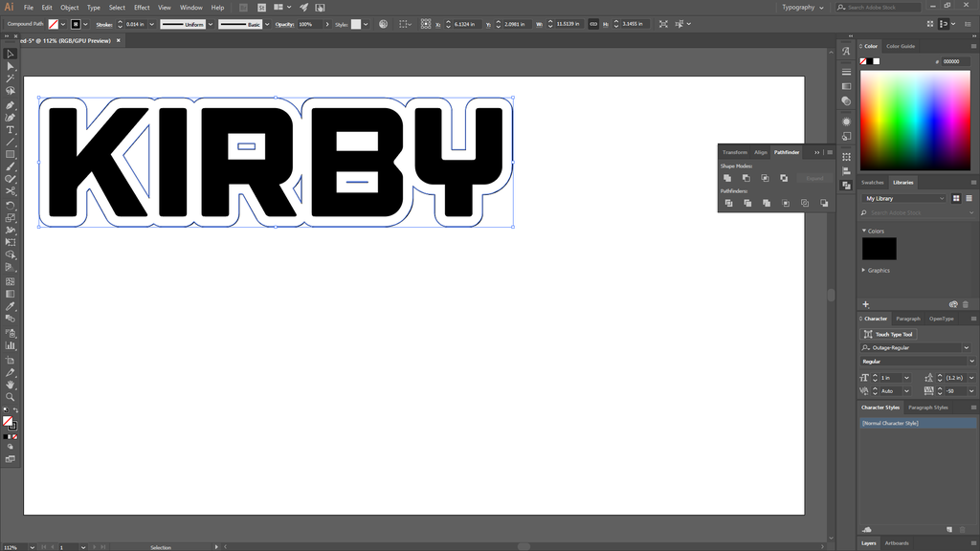Open the font family dropdown showing Outage-Regular
Viewport: 980px width, 551px height.
coord(916,347)
